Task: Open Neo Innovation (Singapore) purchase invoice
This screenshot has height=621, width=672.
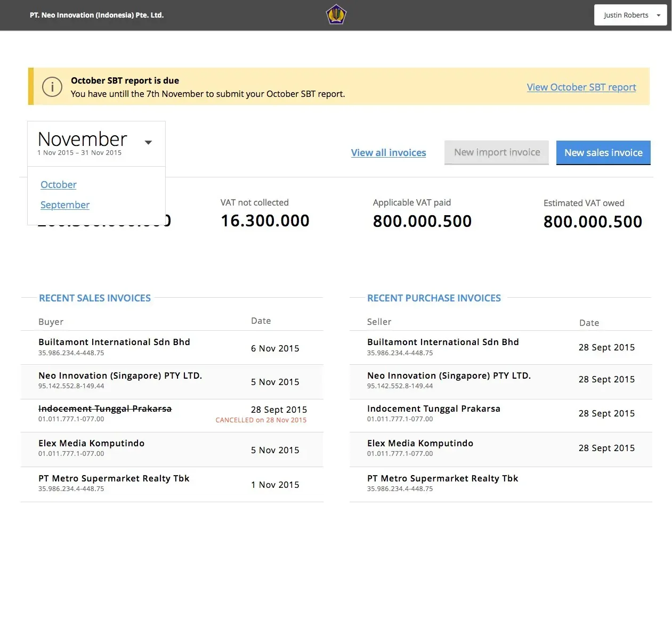Action: (x=501, y=382)
